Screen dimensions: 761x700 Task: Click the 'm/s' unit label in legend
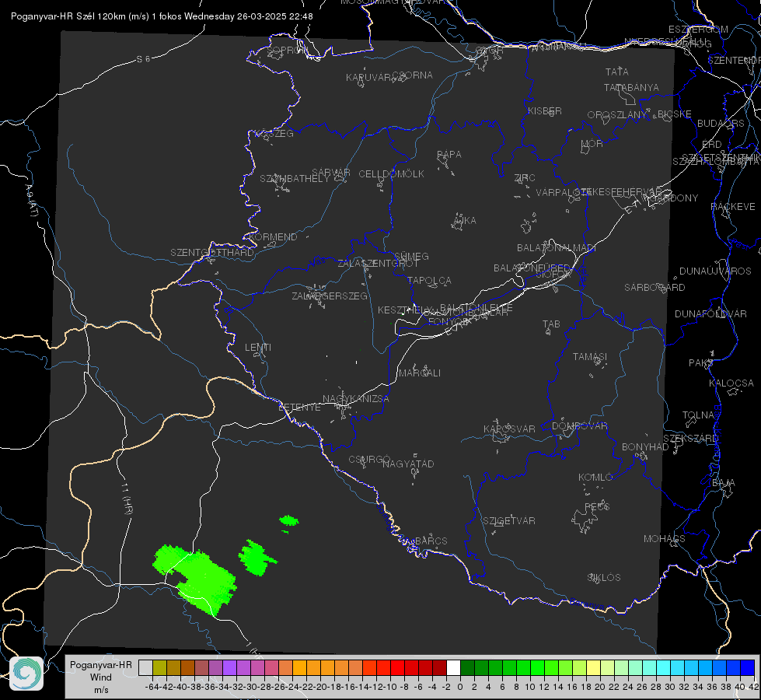pyautogui.click(x=101, y=689)
